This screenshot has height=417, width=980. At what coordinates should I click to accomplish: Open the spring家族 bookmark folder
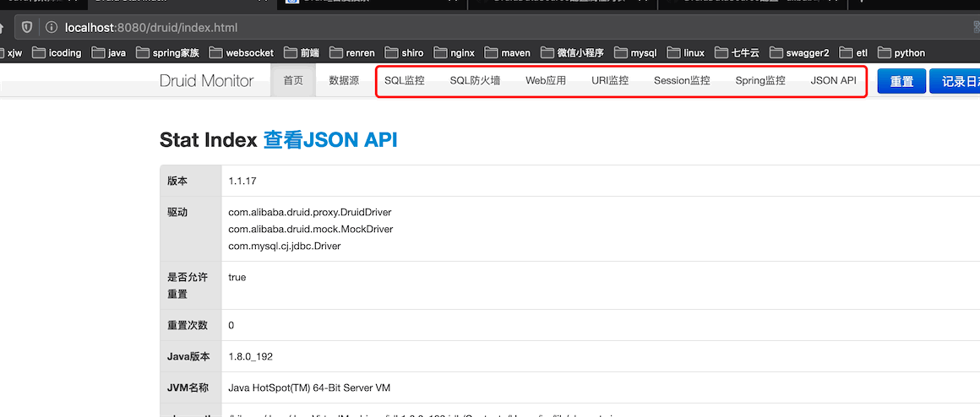(167, 53)
